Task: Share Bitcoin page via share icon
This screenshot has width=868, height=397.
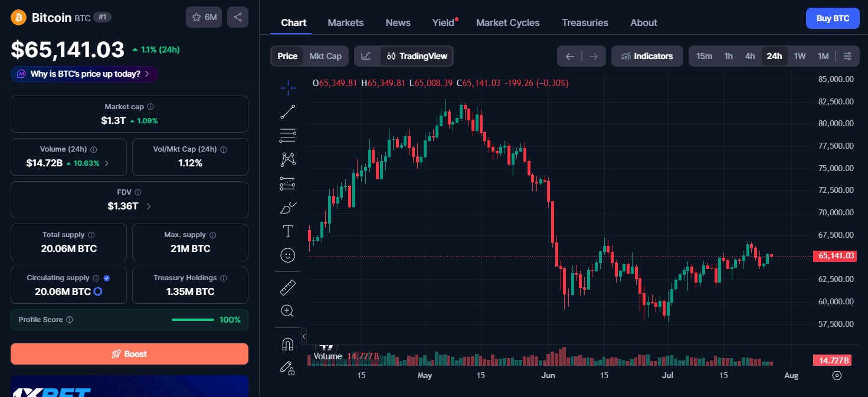Action: pos(238,17)
